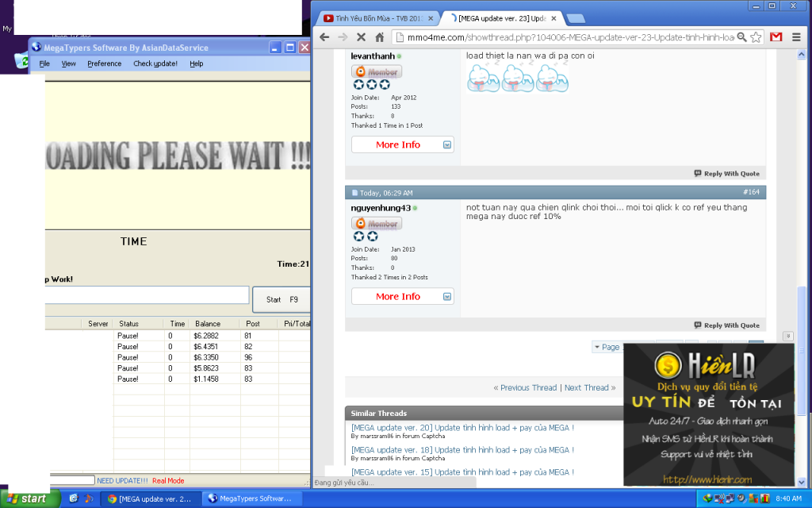This screenshot has width=812, height=508.
Task: Go to Previous Thread
Action: 528,387
